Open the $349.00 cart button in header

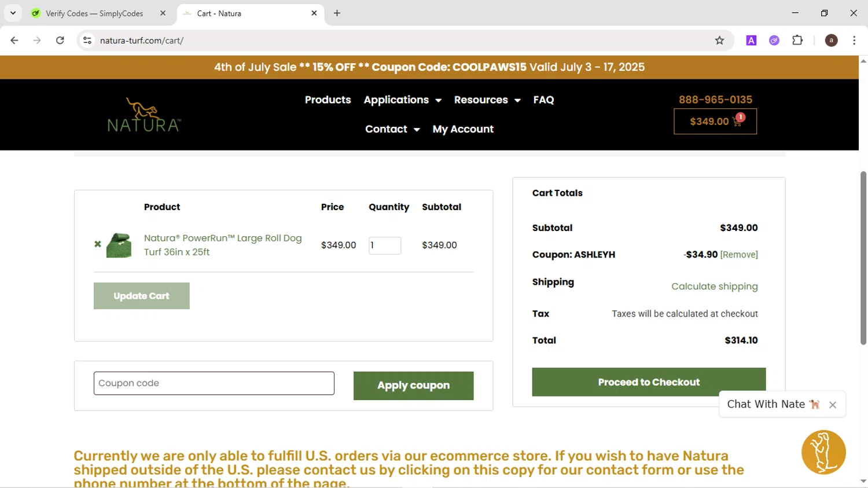[x=715, y=122]
